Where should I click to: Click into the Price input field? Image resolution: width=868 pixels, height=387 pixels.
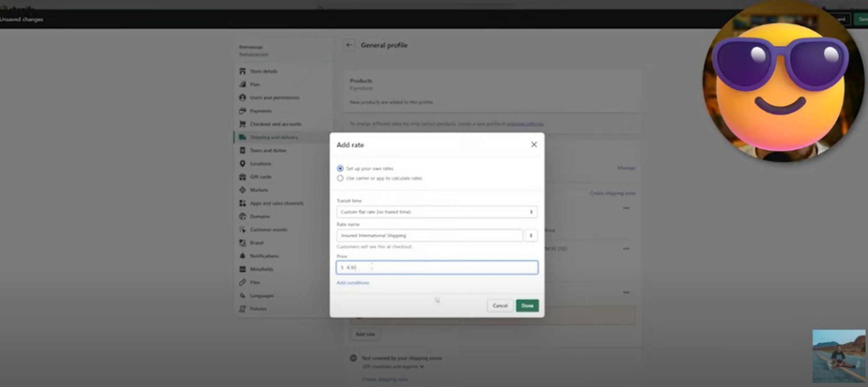pos(437,268)
